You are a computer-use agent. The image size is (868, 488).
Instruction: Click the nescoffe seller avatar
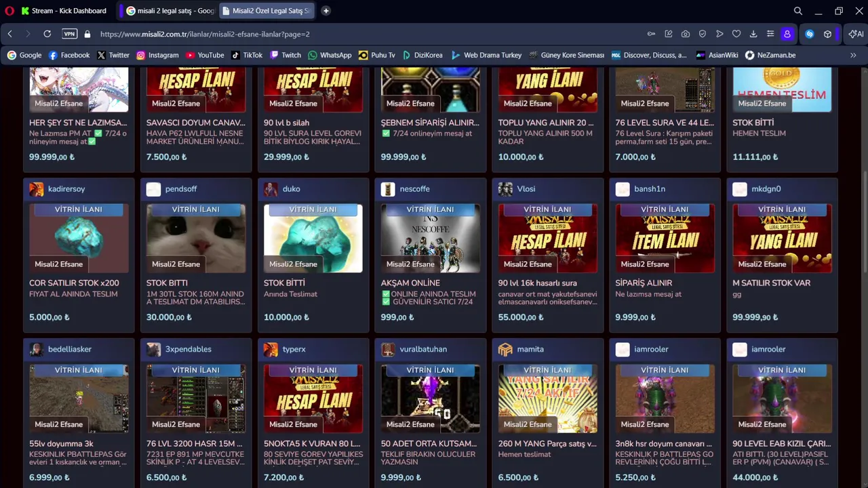[x=388, y=189]
